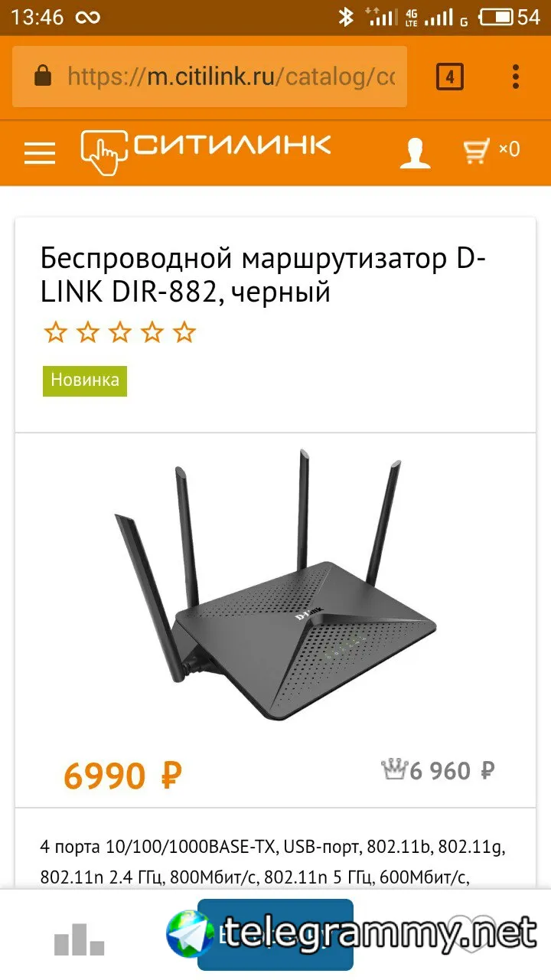Rate product with the first star
This screenshot has height=980, width=551.
click(55, 332)
